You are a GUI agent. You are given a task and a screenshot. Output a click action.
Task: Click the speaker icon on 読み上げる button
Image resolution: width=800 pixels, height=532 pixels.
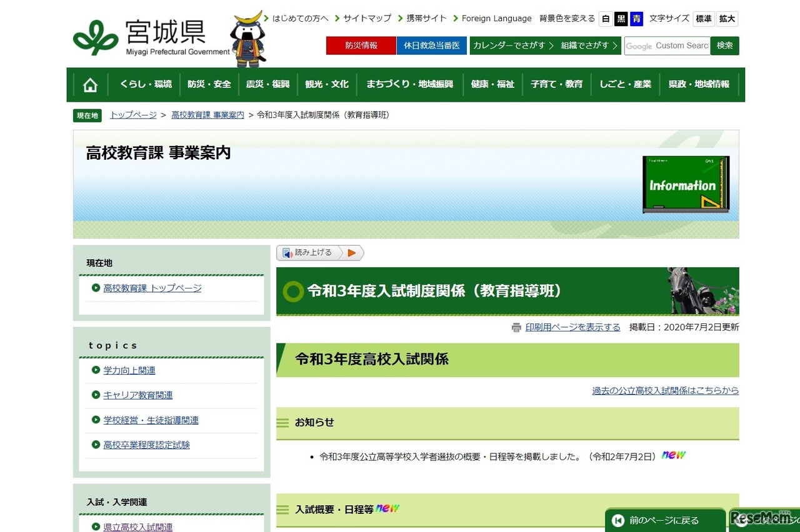click(x=287, y=252)
